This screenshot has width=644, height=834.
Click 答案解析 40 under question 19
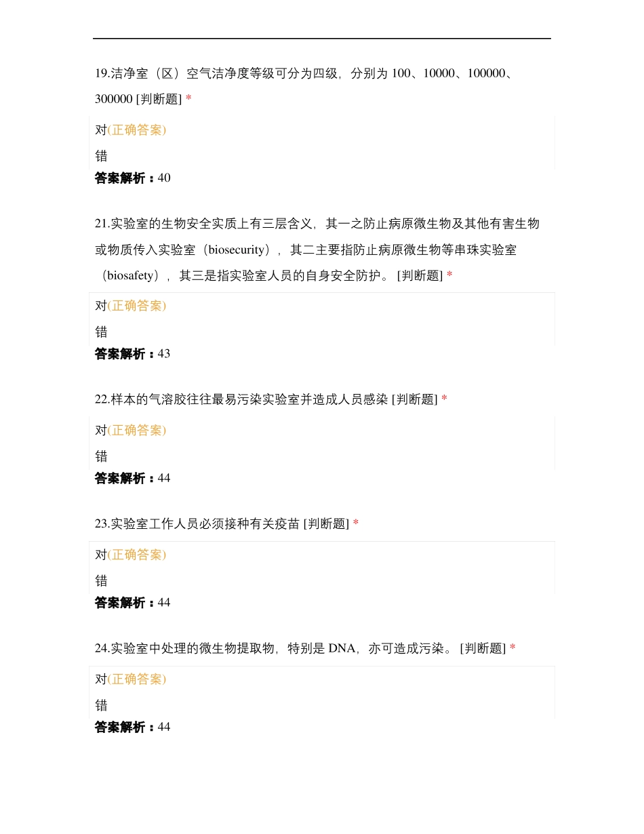tap(132, 178)
